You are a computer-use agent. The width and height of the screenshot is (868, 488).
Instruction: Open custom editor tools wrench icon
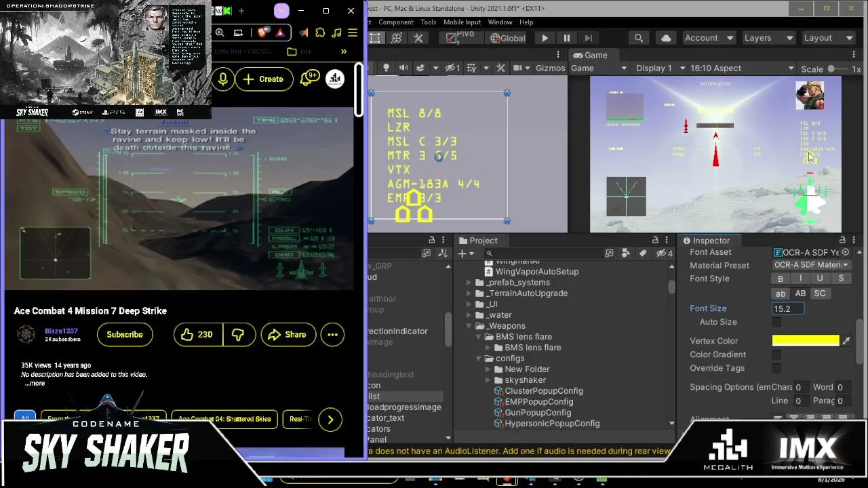418,38
